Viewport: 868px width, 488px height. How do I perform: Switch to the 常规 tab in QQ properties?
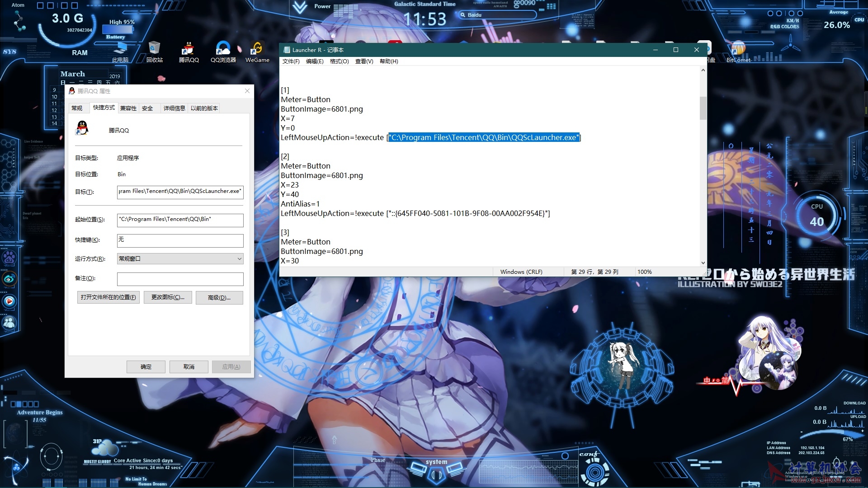[77, 108]
